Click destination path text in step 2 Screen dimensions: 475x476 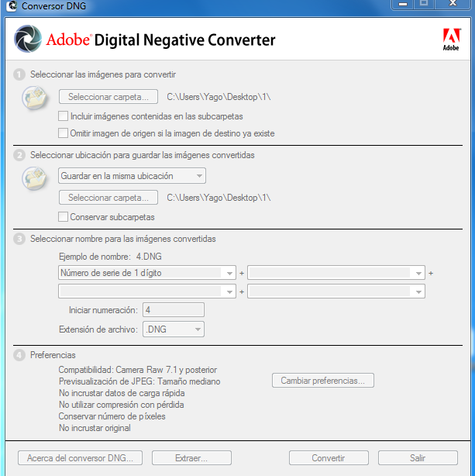click(x=219, y=198)
